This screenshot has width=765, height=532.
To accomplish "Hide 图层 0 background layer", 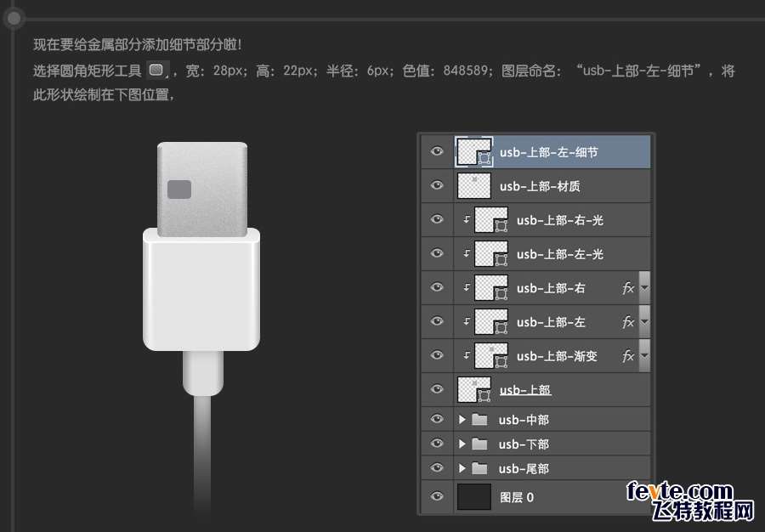I will click(437, 496).
